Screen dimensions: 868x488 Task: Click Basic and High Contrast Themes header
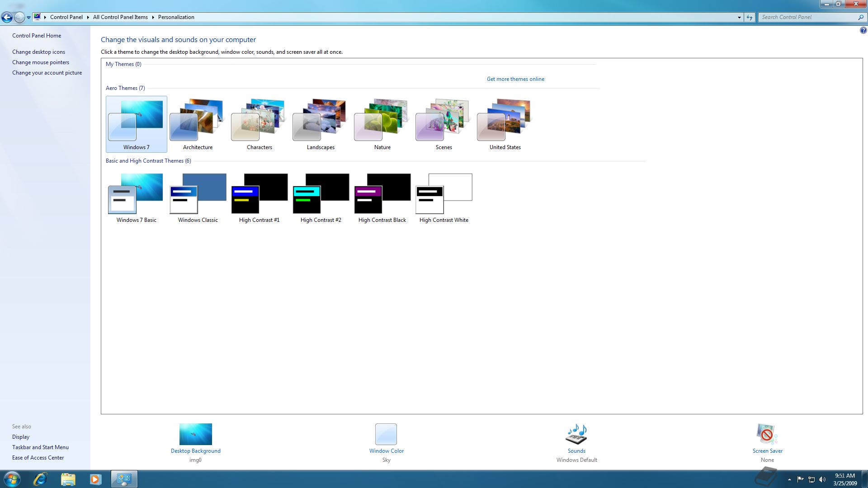[x=148, y=161]
